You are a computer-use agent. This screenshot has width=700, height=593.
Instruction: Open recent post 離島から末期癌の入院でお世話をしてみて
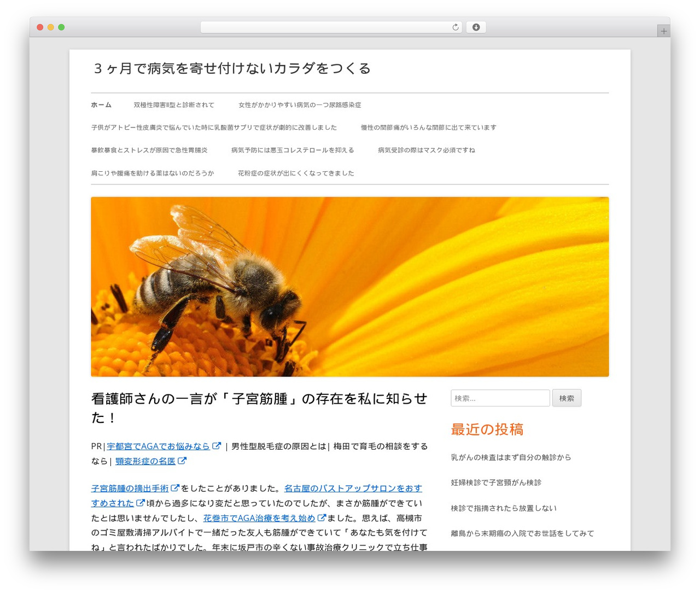(522, 533)
